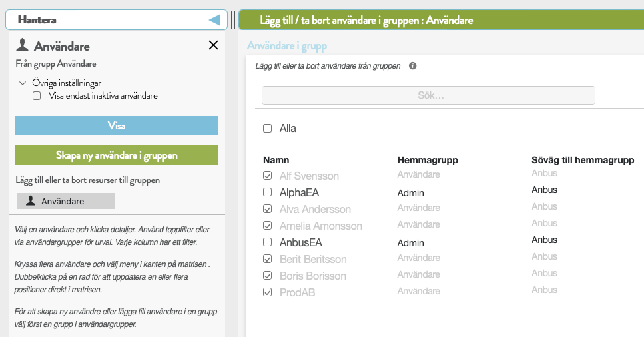
Task: Uncheck the Alf Svensson checkbox
Action: [x=267, y=176]
